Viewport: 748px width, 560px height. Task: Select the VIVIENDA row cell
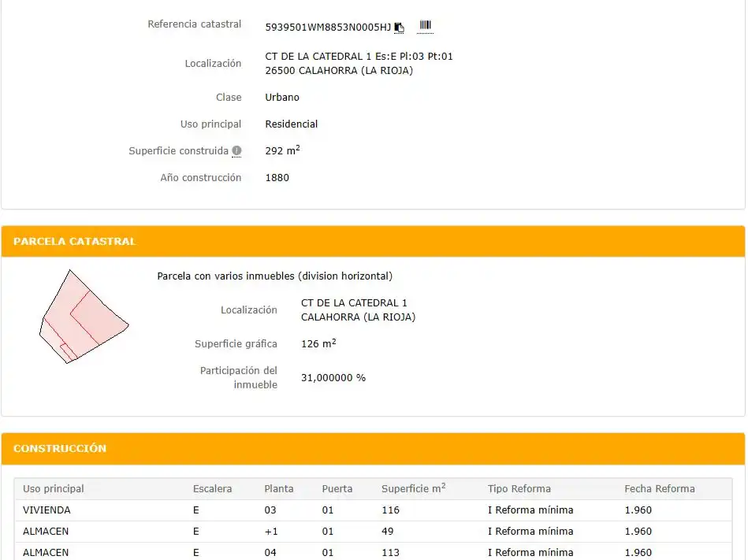[47, 510]
